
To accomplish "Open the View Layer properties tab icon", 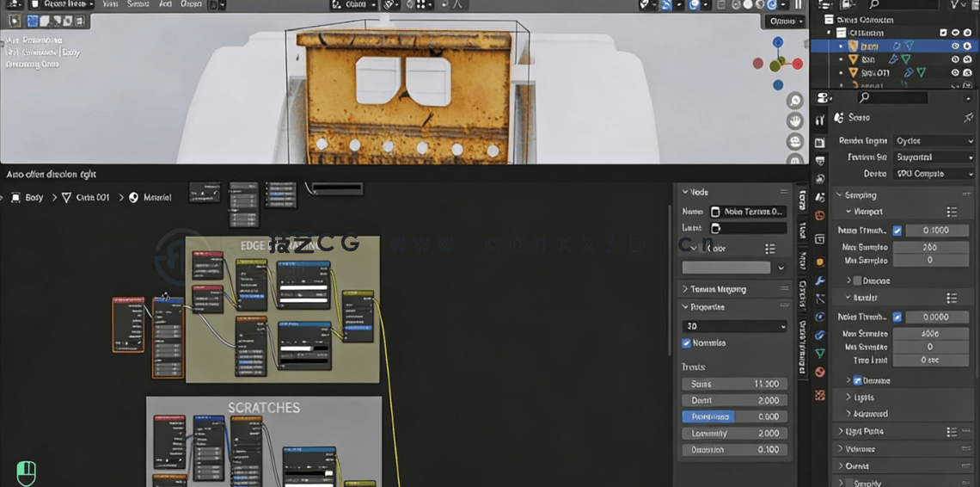I will tap(820, 180).
